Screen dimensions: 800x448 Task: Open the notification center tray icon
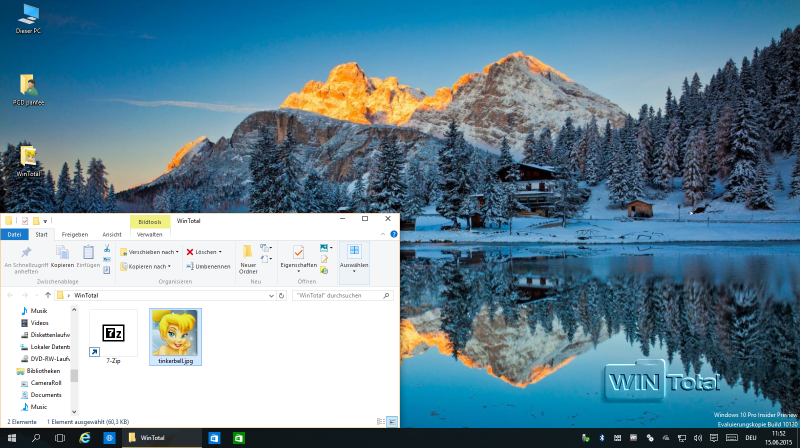point(714,438)
